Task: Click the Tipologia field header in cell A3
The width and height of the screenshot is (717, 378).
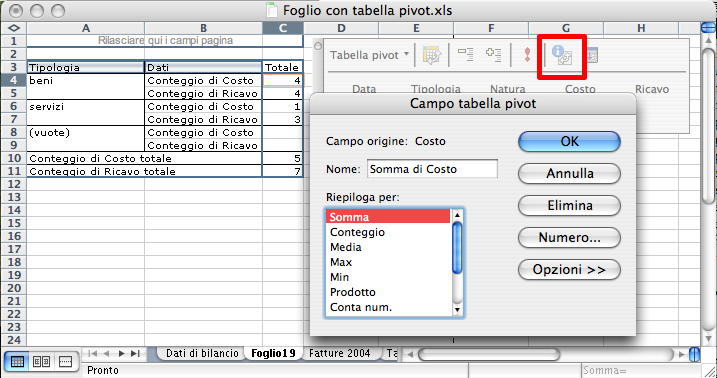Action: (x=86, y=67)
